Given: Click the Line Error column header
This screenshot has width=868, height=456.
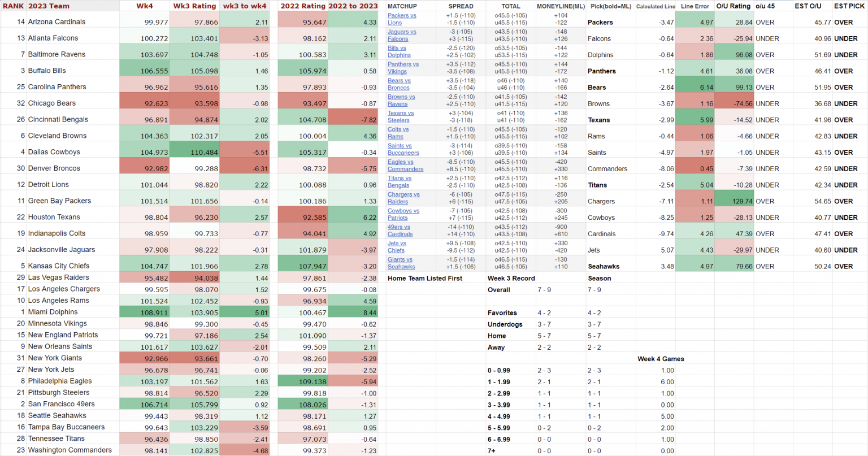Looking at the screenshot, I should tap(695, 6).
